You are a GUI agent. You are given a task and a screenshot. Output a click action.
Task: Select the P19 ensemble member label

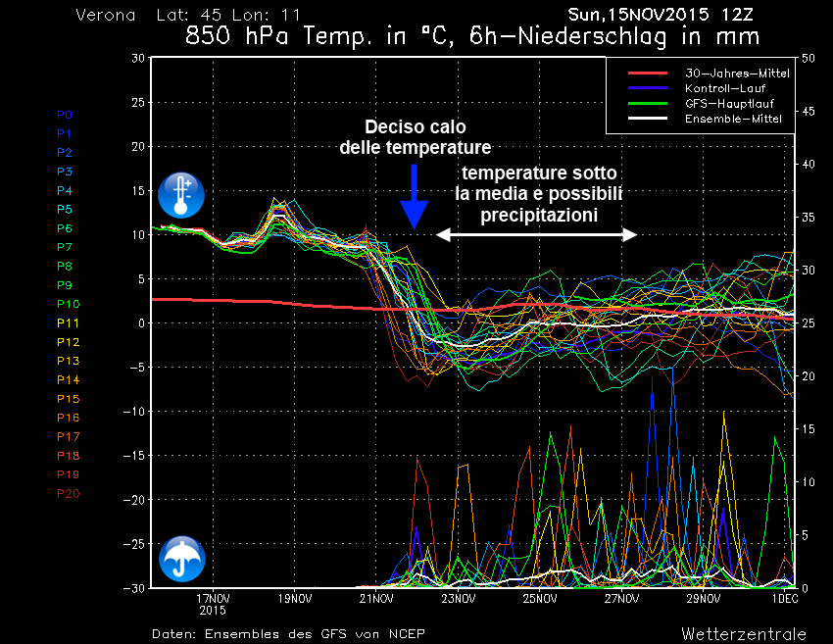point(69,474)
